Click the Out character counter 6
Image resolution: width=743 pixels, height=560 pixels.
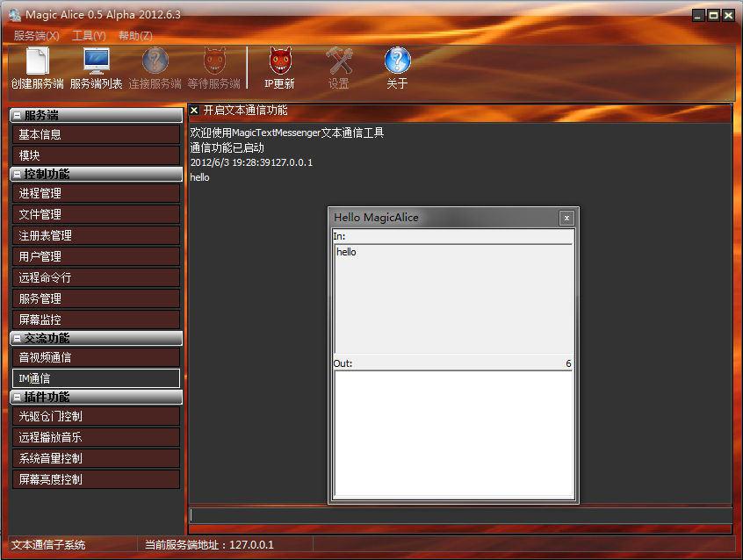click(x=568, y=363)
